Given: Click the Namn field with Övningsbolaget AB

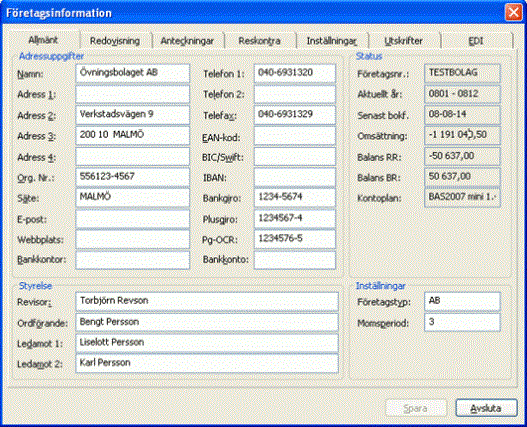Looking at the screenshot, I should [x=132, y=73].
